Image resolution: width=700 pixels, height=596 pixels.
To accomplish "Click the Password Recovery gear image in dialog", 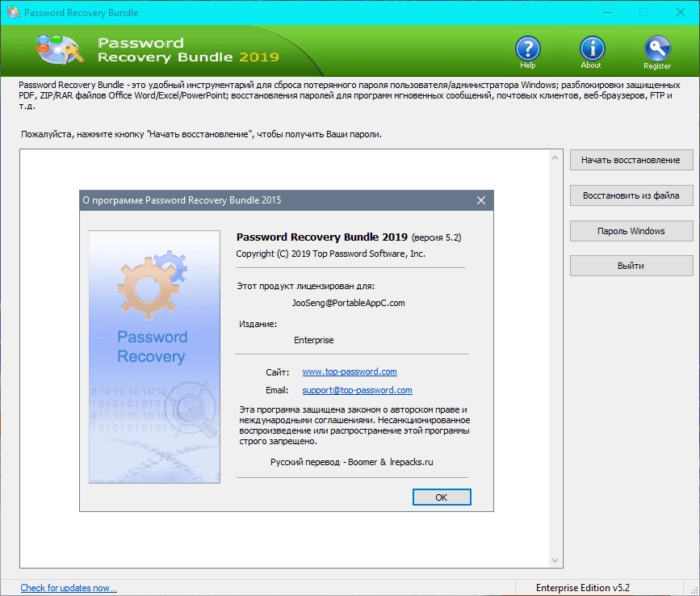I will (154, 357).
